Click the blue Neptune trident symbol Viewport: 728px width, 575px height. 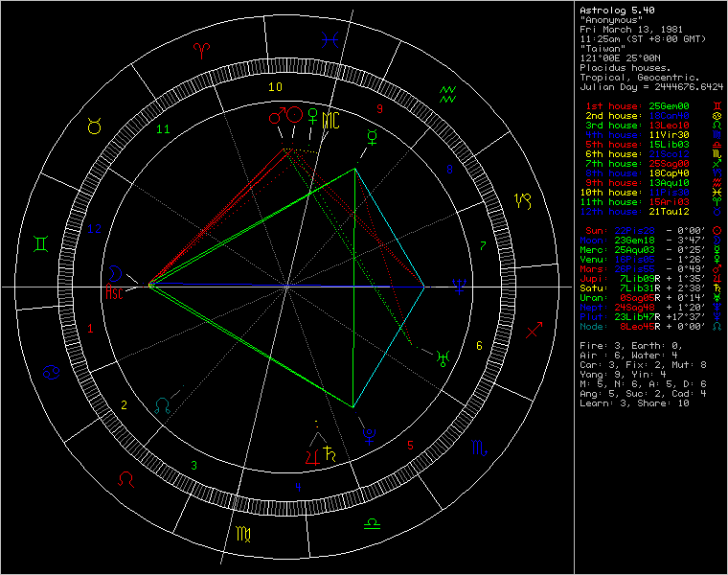(x=459, y=287)
